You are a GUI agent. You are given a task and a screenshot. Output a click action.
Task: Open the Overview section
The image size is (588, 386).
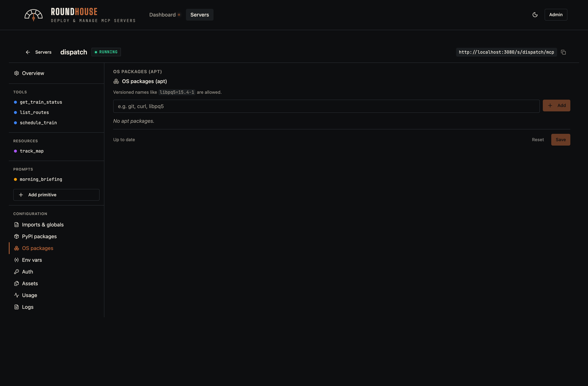[56, 73]
